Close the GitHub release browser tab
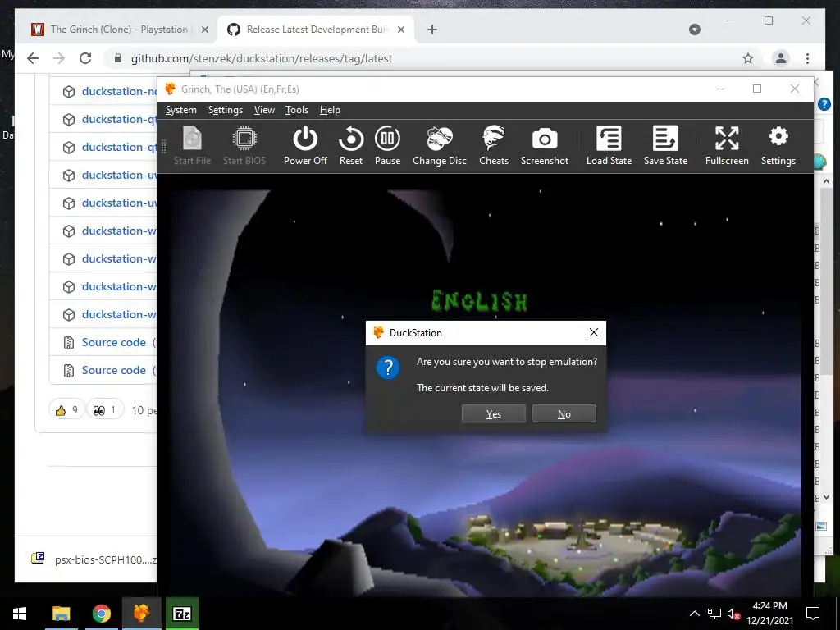 (x=400, y=30)
